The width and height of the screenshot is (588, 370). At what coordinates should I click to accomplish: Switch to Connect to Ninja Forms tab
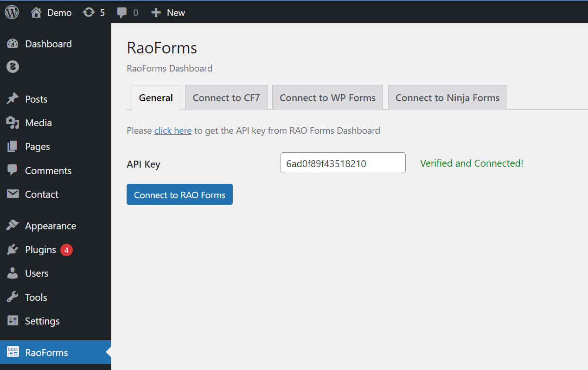pyautogui.click(x=447, y=97)
